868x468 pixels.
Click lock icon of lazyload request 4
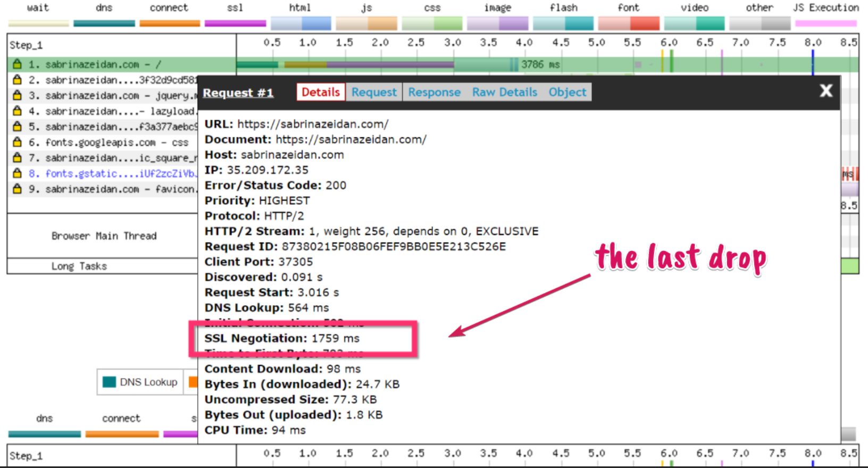point(17,111)
